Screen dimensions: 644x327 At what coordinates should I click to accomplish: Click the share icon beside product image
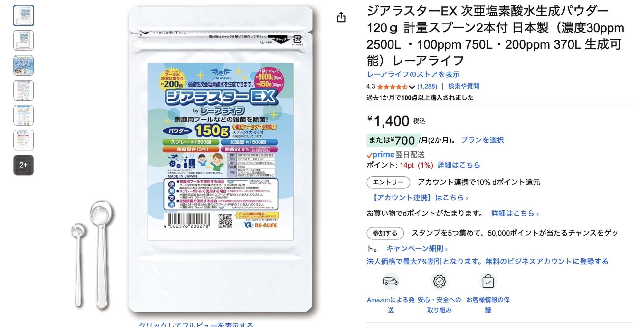341,17
